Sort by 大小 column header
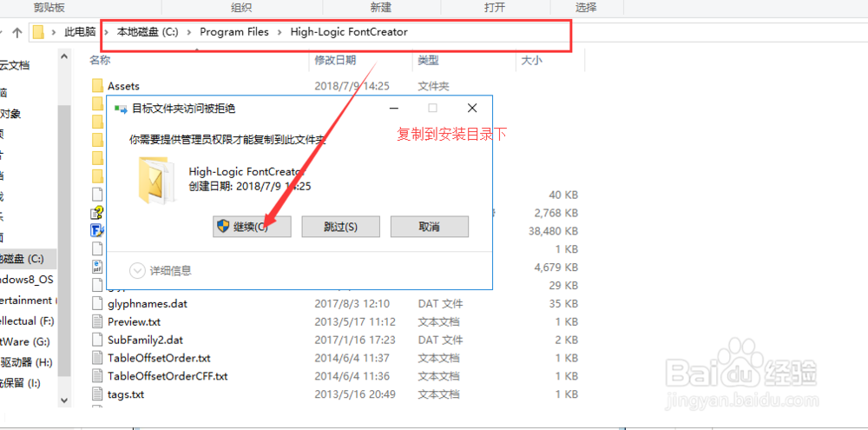The height and width of the screenshot is (430, 868). pos(531,60)
